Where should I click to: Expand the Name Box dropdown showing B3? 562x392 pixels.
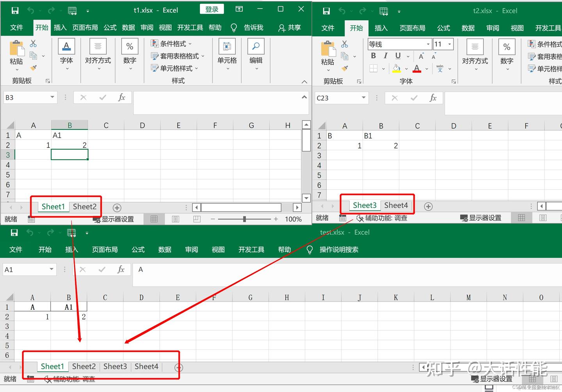52,97
